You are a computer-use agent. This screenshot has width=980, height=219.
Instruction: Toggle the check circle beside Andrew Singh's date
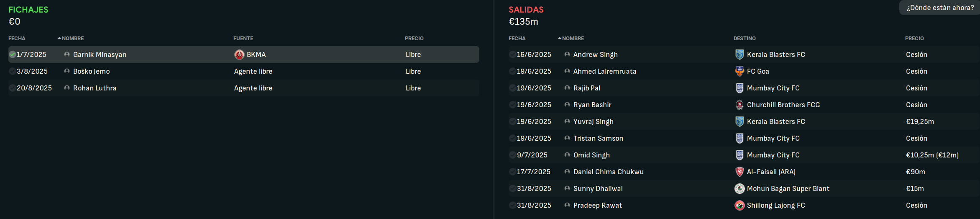point(512,54)
